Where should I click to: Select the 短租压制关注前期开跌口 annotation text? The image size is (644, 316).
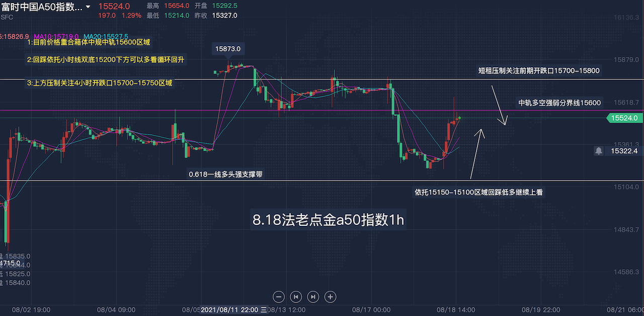pos(538,70)
